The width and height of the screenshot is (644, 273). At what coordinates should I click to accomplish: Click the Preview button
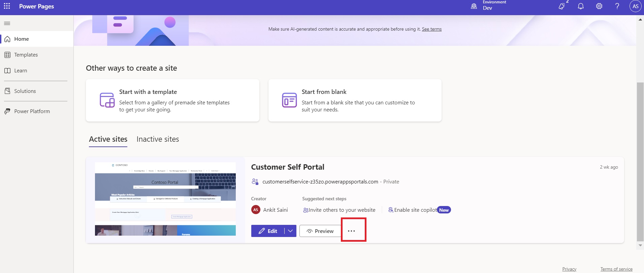pos(320,231)
